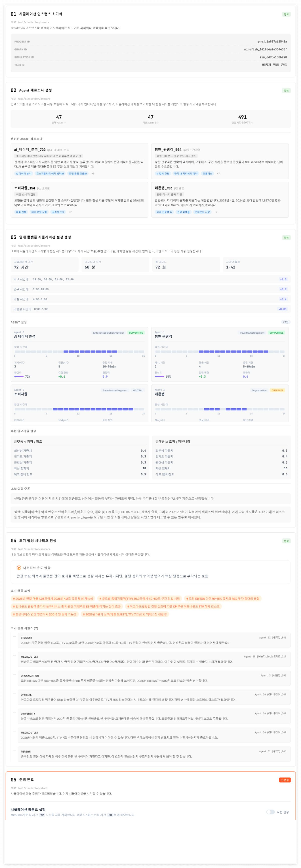The height and width of the screenshot is (868, 301).
Task: Click the 피크 시간대 row
Action: point(150,279)
